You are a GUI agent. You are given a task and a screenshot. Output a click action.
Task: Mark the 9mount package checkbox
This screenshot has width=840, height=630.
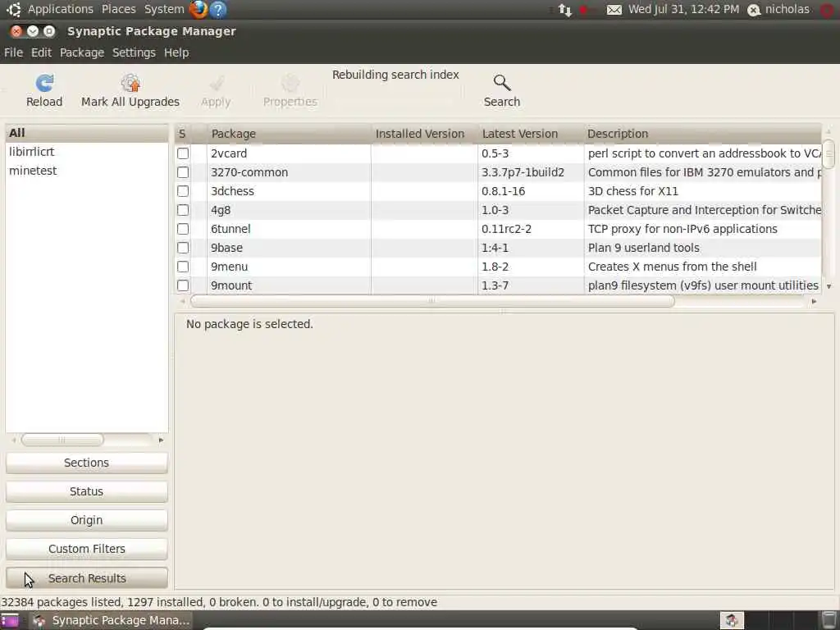click(183, 285)
